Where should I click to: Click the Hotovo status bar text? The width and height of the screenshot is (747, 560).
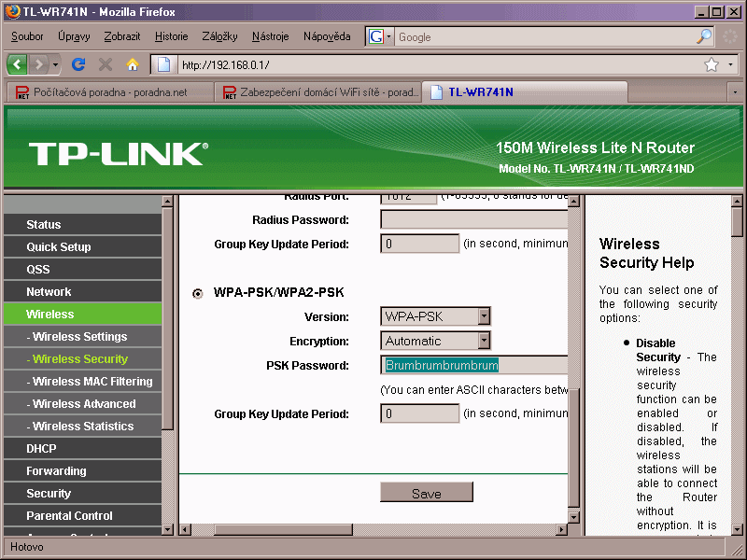[27, 547]
